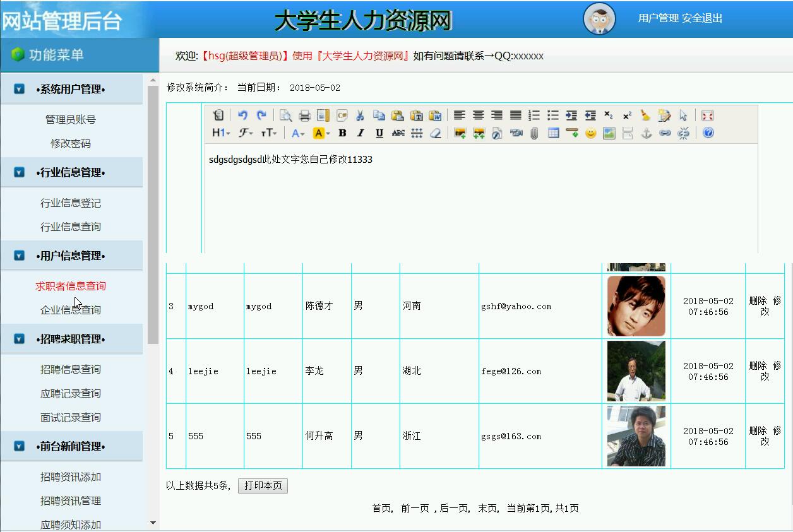Collapse the 行业信息管理 menu section
The height and width of the screenshot is (532, 793).
20,172
